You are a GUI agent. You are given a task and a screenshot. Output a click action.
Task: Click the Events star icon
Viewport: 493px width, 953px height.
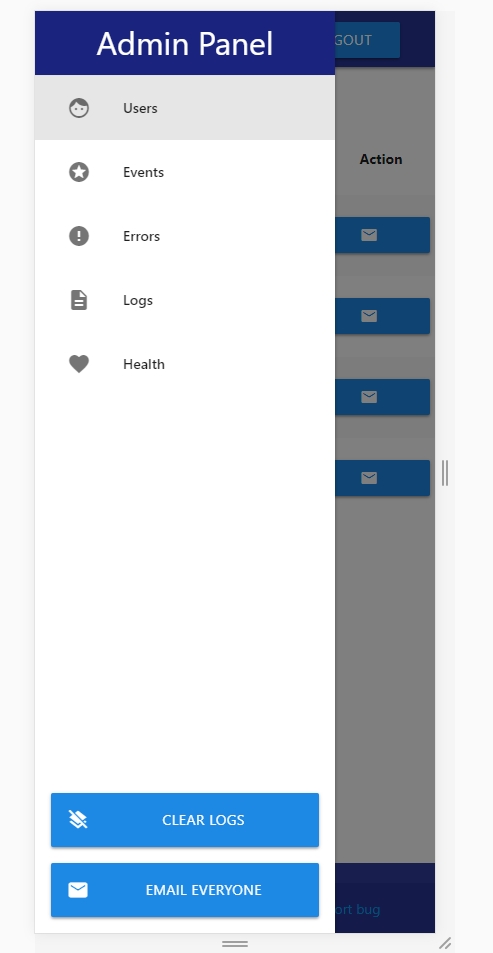(x=78, y=172)
